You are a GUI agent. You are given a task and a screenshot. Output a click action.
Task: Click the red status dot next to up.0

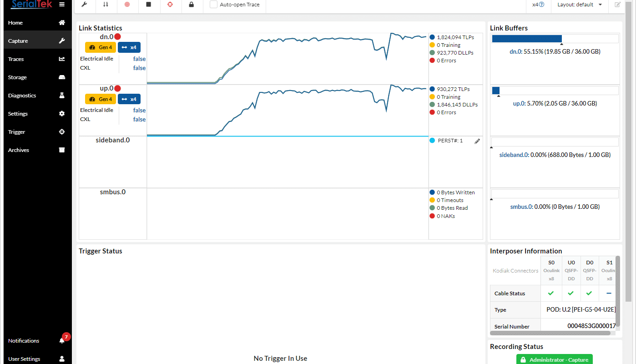tap(117, 89)
